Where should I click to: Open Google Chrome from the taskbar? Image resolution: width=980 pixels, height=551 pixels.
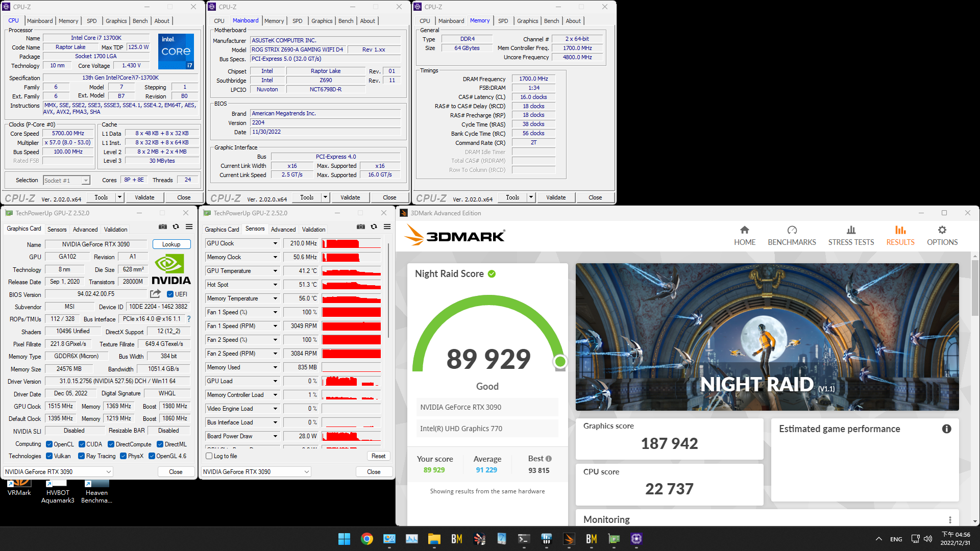367,539
